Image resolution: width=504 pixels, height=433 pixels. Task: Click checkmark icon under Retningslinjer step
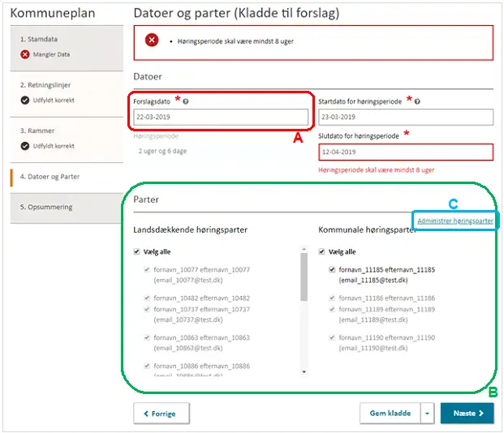(x=25, y=100)
